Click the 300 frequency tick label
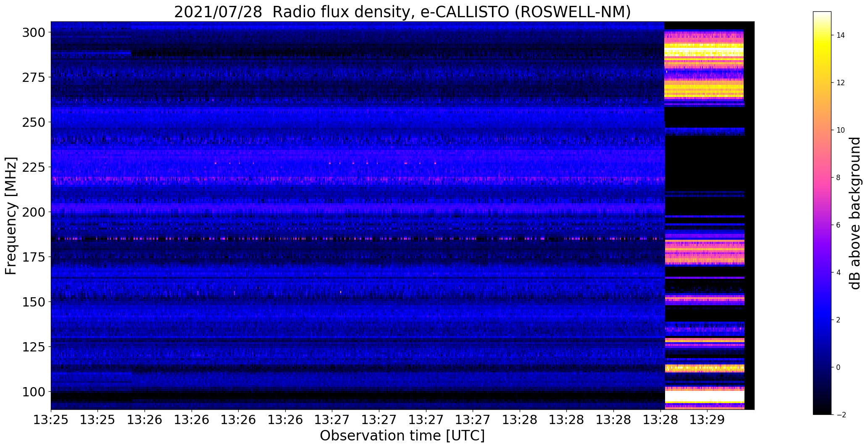 tap(34, 32)
